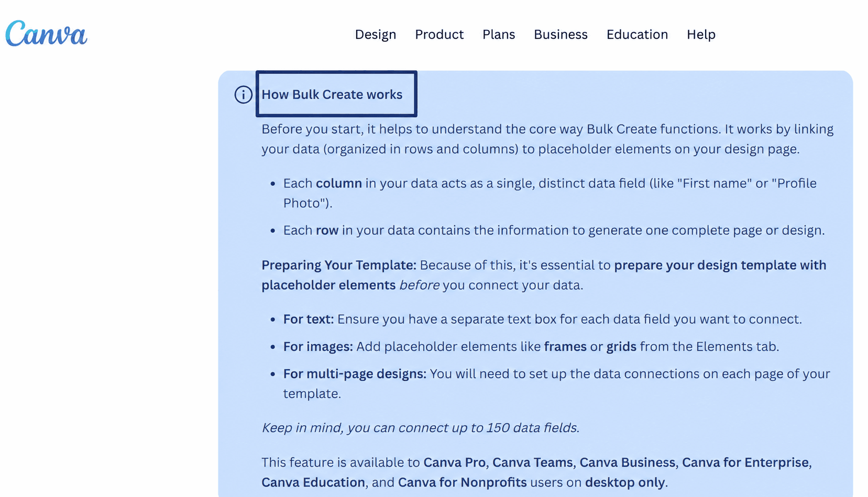Click the bold 'Canva for Enterprise' text

pyautogui.click(x=745, y=462)
